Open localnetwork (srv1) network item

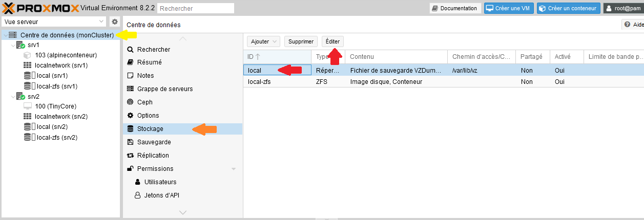point(61,65)
